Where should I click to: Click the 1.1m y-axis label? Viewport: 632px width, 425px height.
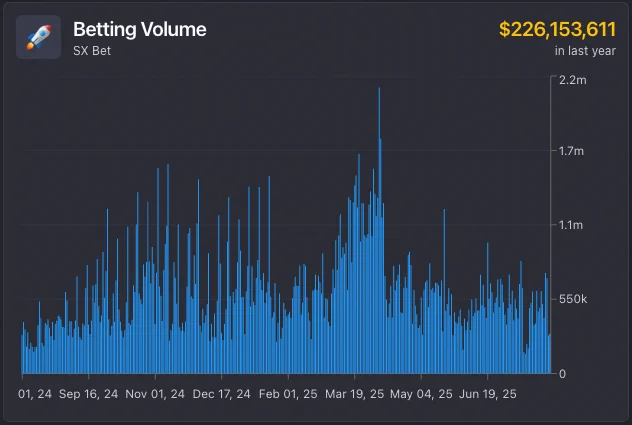pyautogui.click(x=571, y=225)
